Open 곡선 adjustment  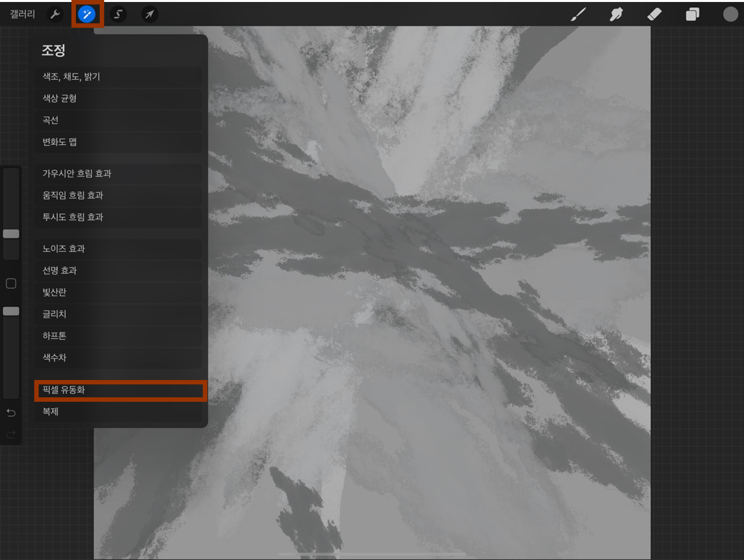(x=119, y=121)
